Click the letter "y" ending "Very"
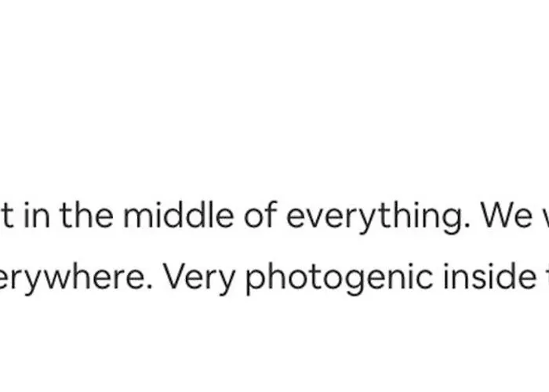Image resolution: width=549 pixels, height=392 pixels. point(226,284)
